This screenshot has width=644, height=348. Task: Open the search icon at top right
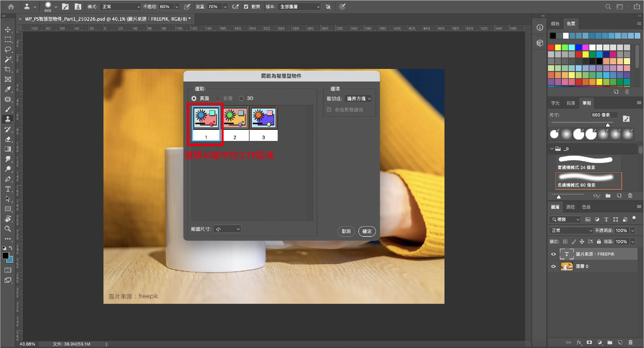(608, 6)
